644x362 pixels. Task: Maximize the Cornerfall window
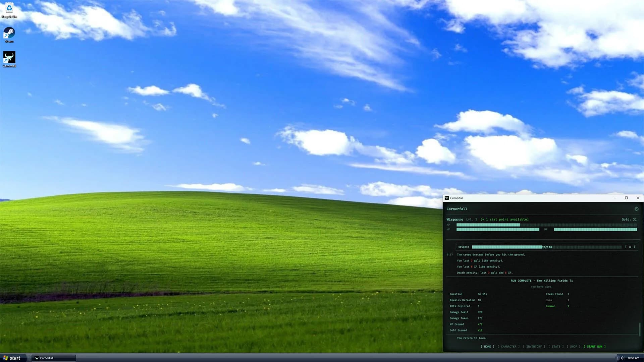[x=626, y=198]
